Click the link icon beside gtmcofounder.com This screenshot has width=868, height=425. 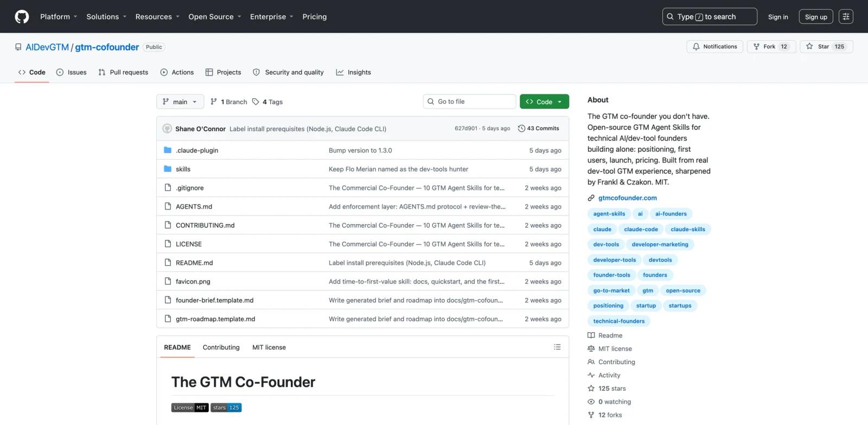tap(591, 198)
